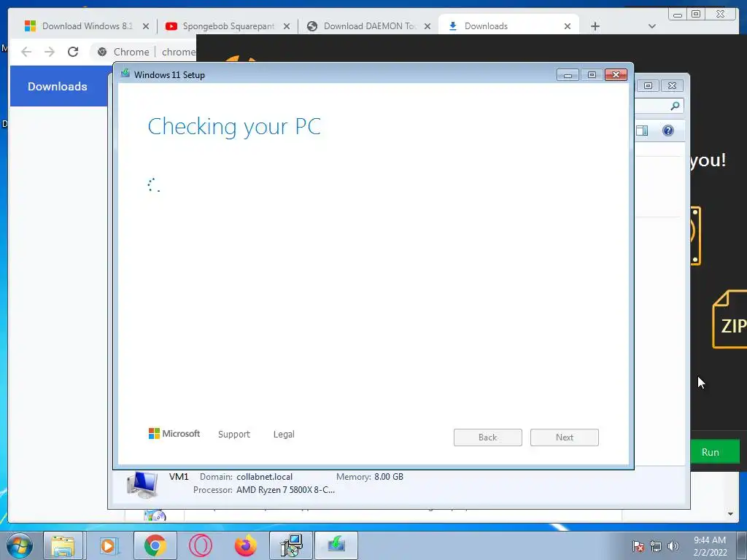Click the green Run button
Screen dimensions: 747x560
715,452
